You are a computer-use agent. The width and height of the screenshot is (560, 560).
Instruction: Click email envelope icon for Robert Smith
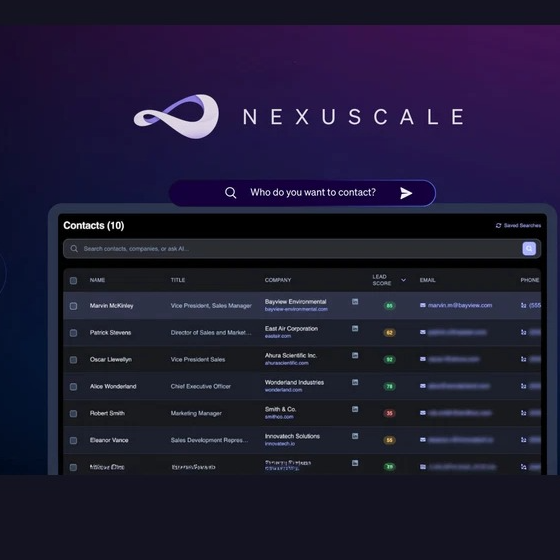click(423, 413)
